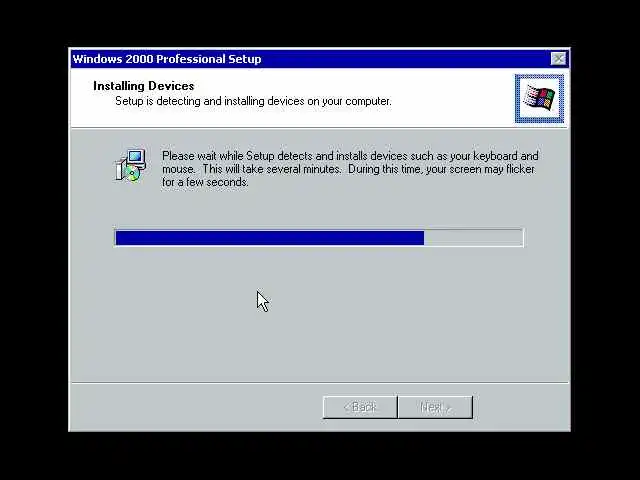Click the 'Setup is detecting and installing devices' subtitle

[253, 101]
